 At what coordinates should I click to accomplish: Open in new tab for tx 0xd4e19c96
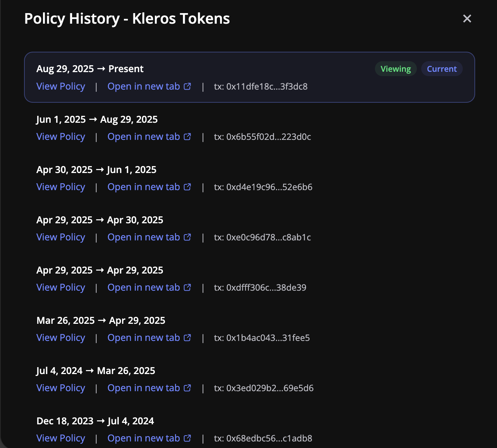(x=149, y=187)
